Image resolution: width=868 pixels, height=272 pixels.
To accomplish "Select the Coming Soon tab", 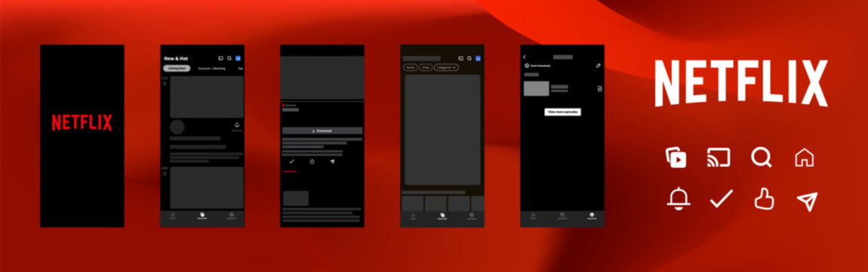I will click(x=177, y=68).
